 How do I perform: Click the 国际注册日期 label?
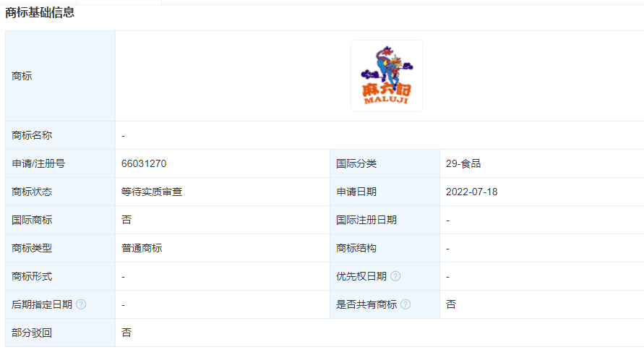[x=366, y=220]
